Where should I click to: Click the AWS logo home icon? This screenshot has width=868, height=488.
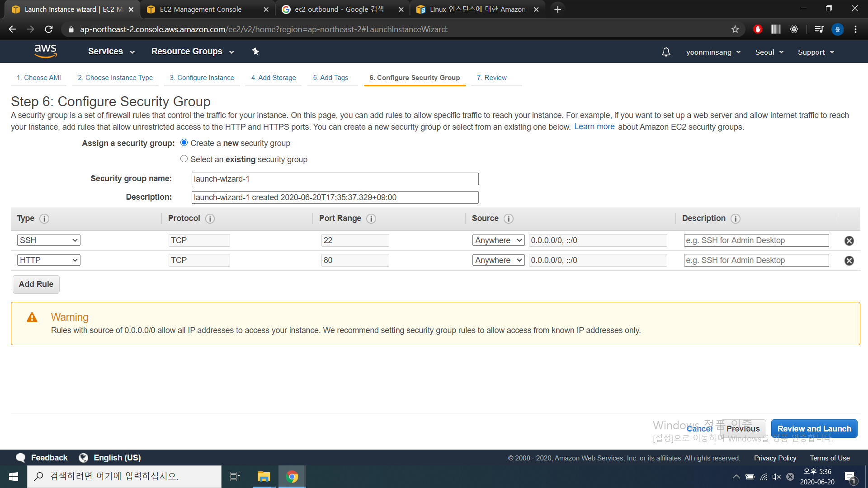tap(45, 51)
